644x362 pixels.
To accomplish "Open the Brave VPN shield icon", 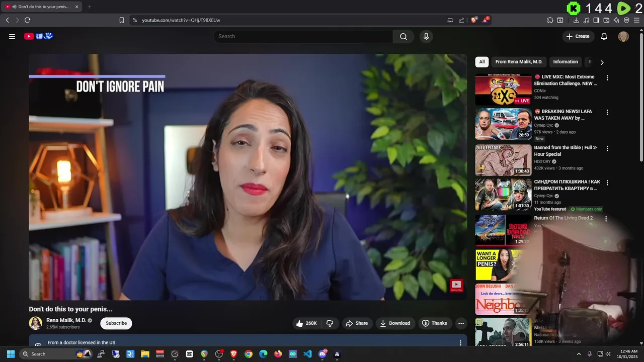I will pyautogui.click(x=626, y=20).
